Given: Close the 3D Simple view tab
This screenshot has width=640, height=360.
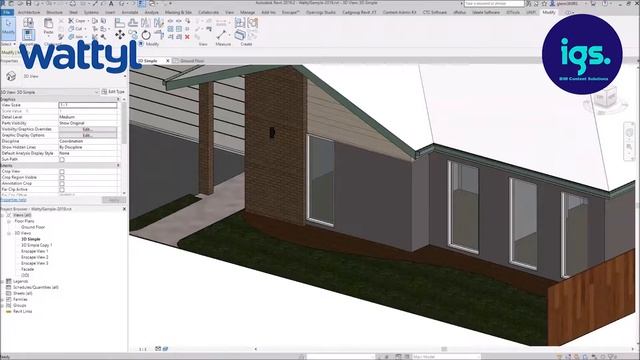Looking at the screenshot, I should click(x=167, y=61).
